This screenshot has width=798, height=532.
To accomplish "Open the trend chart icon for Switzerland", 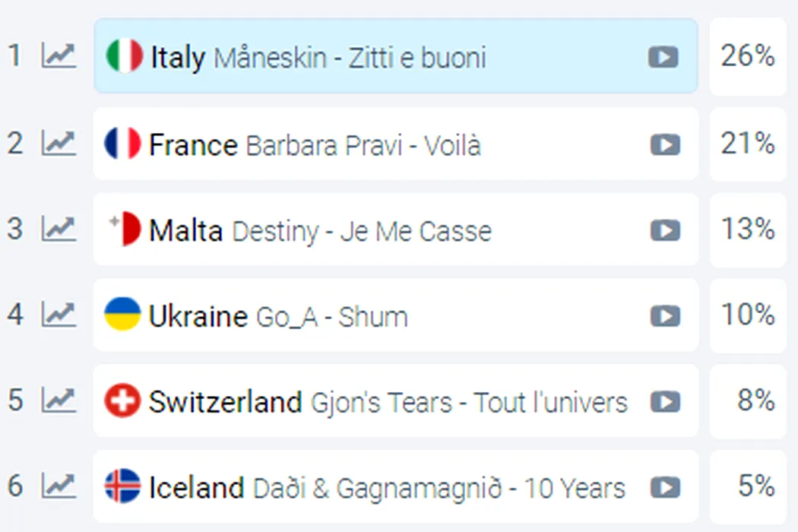I will click(59, 400).
